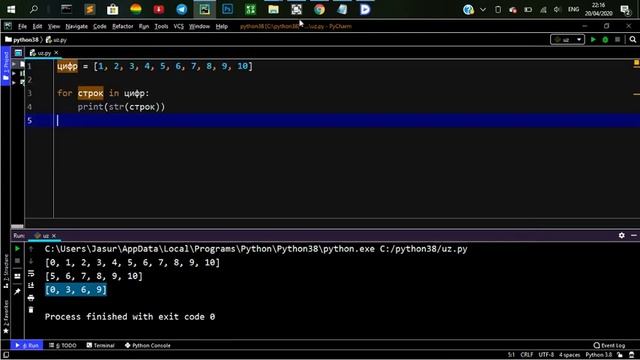Screen dimensions: 640x360
Task: Stop the process in the Run panel
Action: pos(17,260)
